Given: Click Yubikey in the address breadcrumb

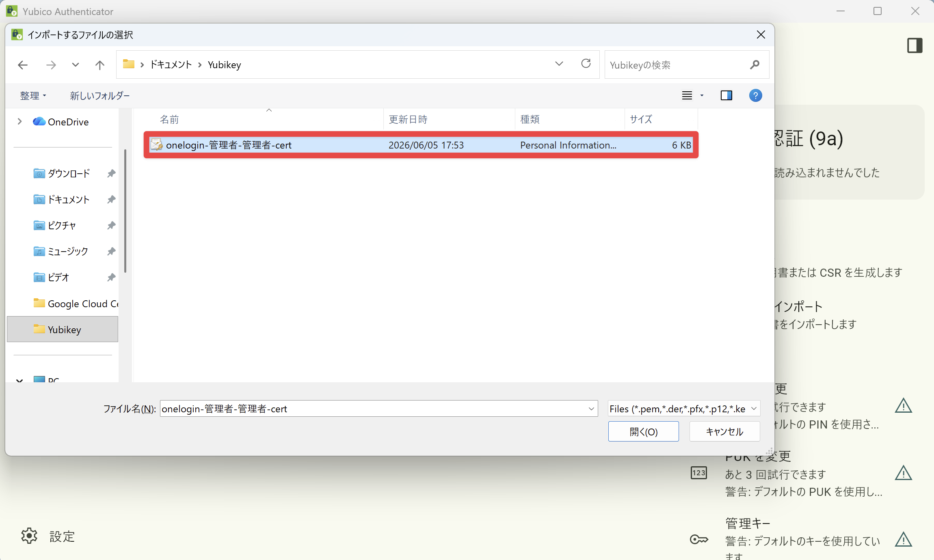Looking at the screenshot, I should [224, 65].
